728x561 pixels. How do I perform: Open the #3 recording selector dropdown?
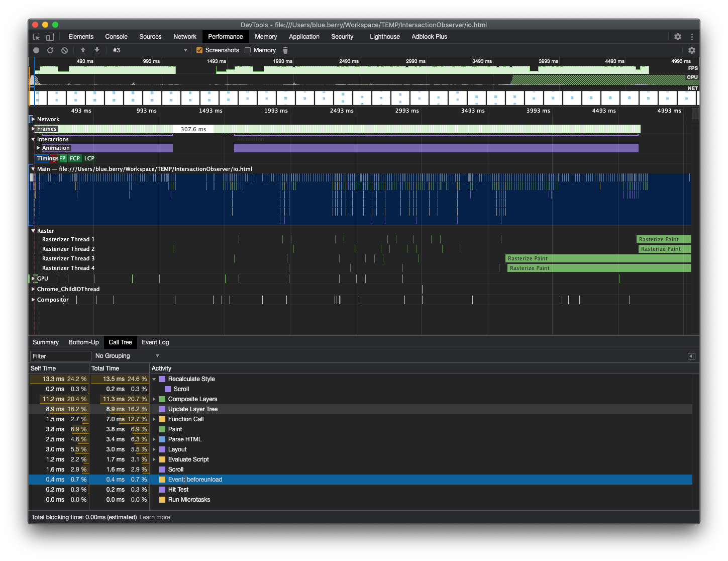150,50
